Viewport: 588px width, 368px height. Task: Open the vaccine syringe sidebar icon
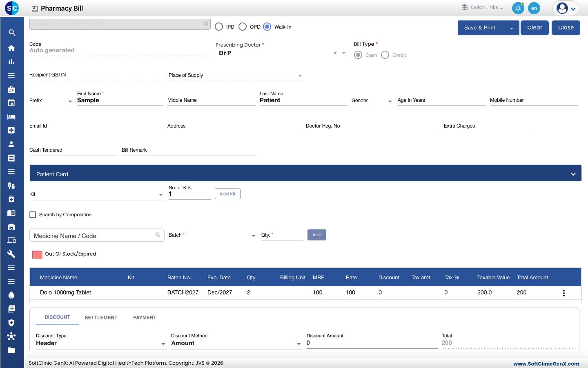[11, 186]
